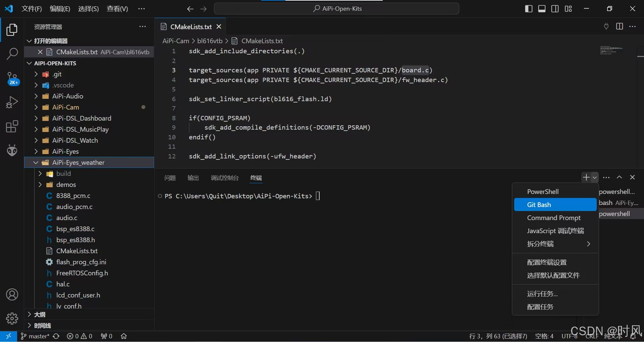Image resolution: width=644 pixels, height=342 pixels.
Task: Click the master* branch indicator
Action: pyautogui.click(x=35, y=336)
